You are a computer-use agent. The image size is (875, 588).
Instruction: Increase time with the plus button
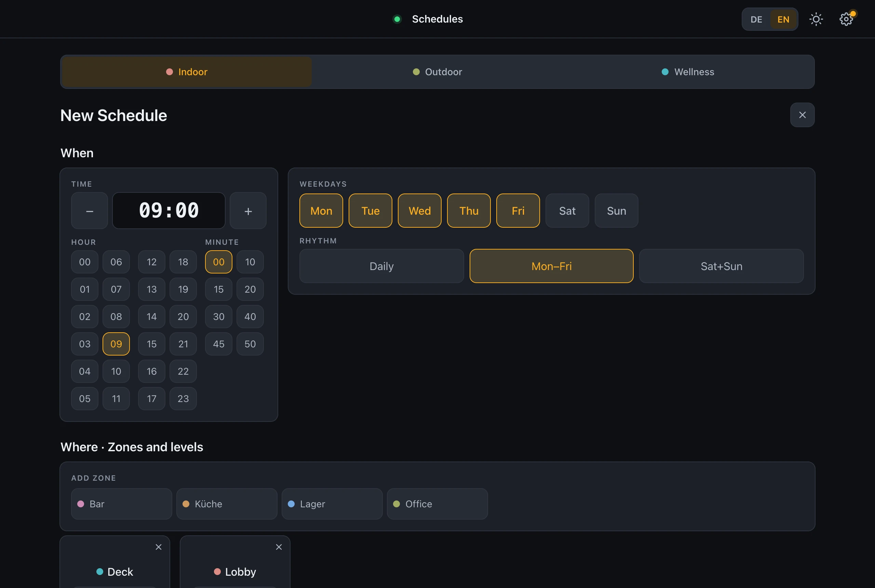pyautogui.click(x=248, y=210)
